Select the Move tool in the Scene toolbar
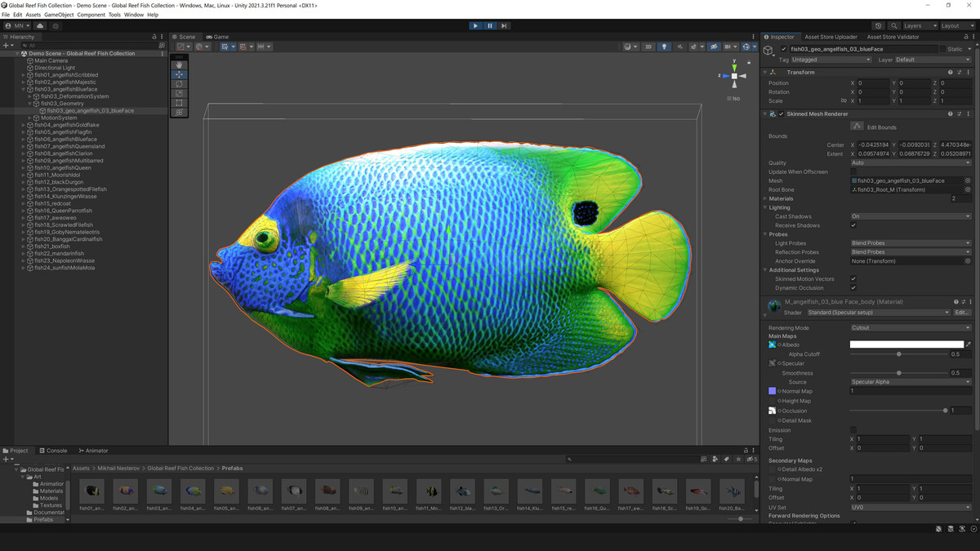 [179, 75]
